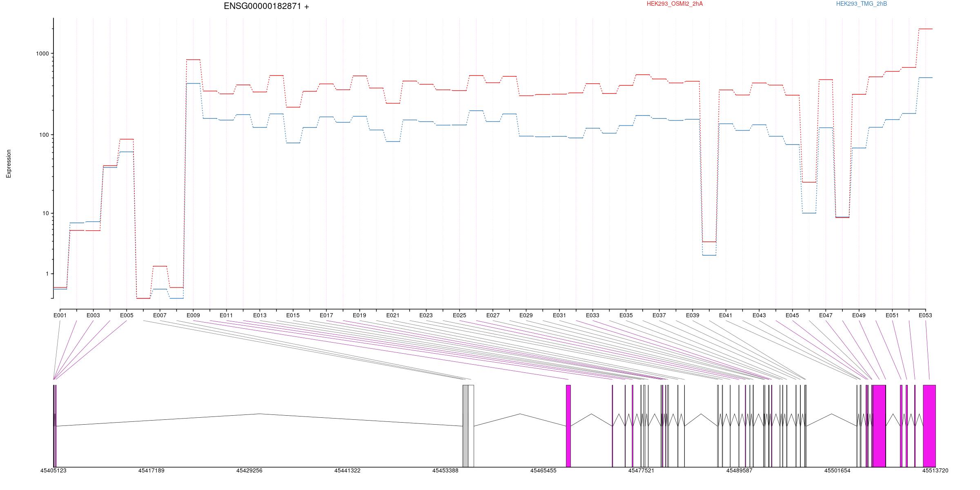The image size is (980, 490).
Task: Click the blue E040 lowest expression segment
Action: [709, 255]
